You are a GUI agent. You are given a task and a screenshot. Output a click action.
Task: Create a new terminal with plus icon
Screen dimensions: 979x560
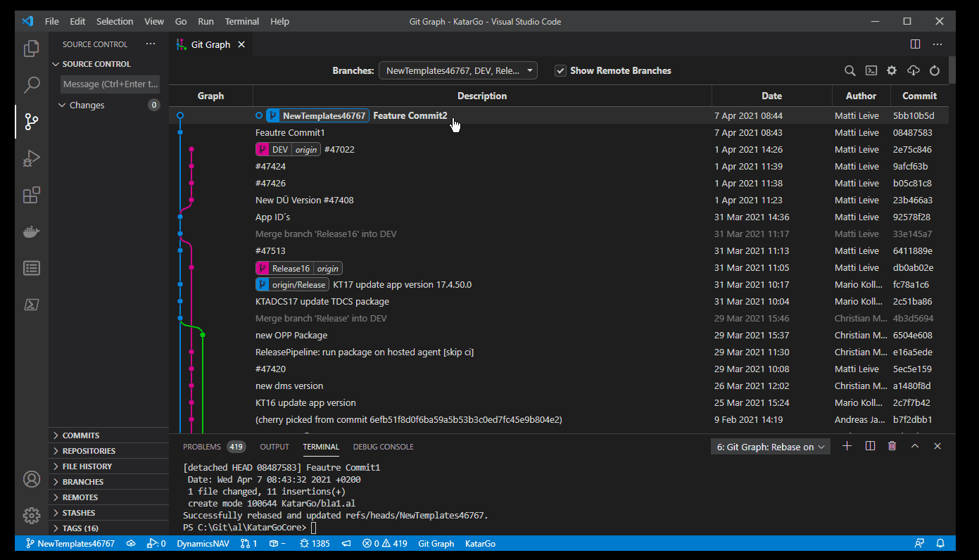[x=847, y=446]
